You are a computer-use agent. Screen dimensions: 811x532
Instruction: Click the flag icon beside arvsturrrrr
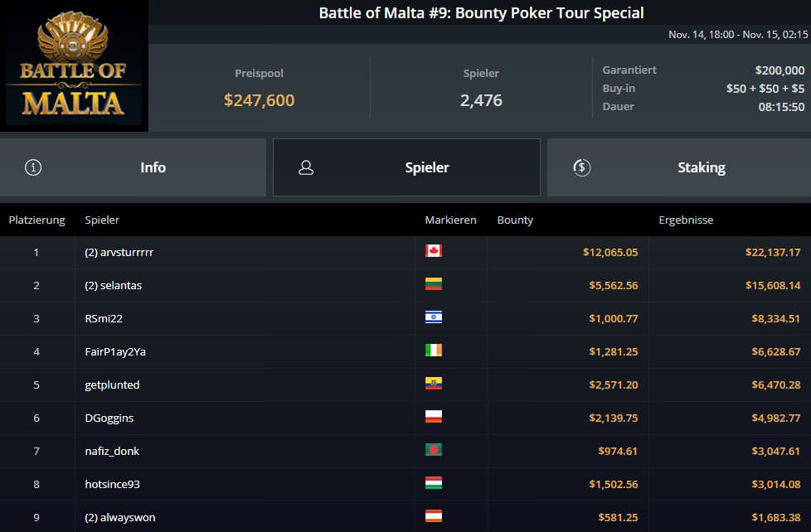pyautogui.click(x=433, y=251)
